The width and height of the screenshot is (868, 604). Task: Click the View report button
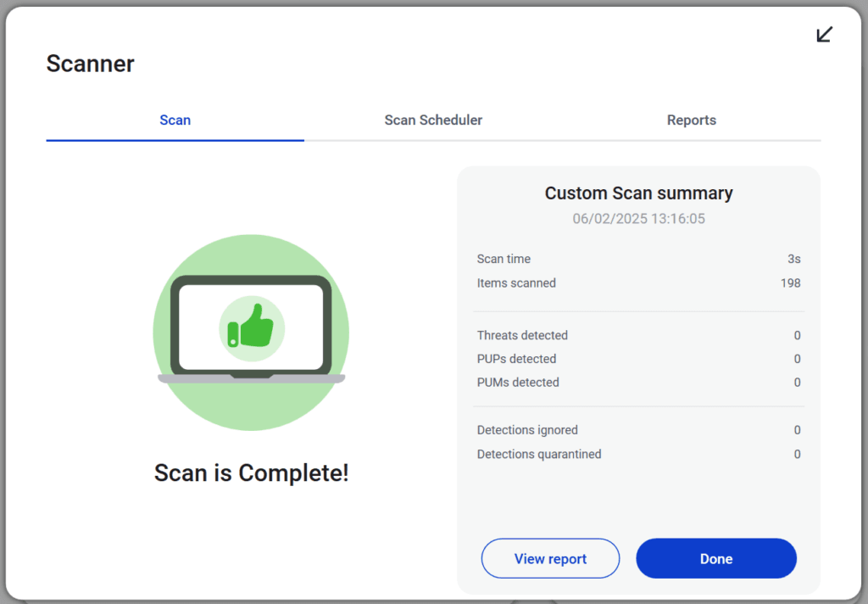click(x=550, y=558)
